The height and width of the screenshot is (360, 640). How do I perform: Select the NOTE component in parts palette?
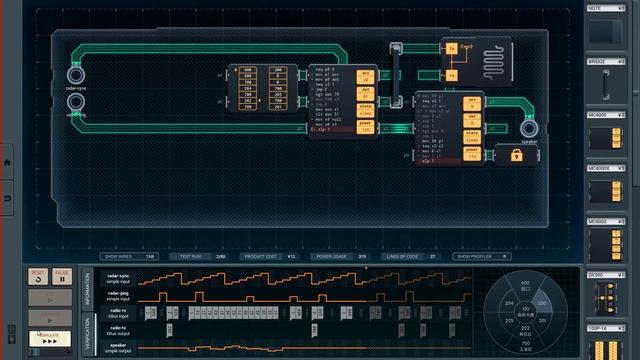coord(606,28)
